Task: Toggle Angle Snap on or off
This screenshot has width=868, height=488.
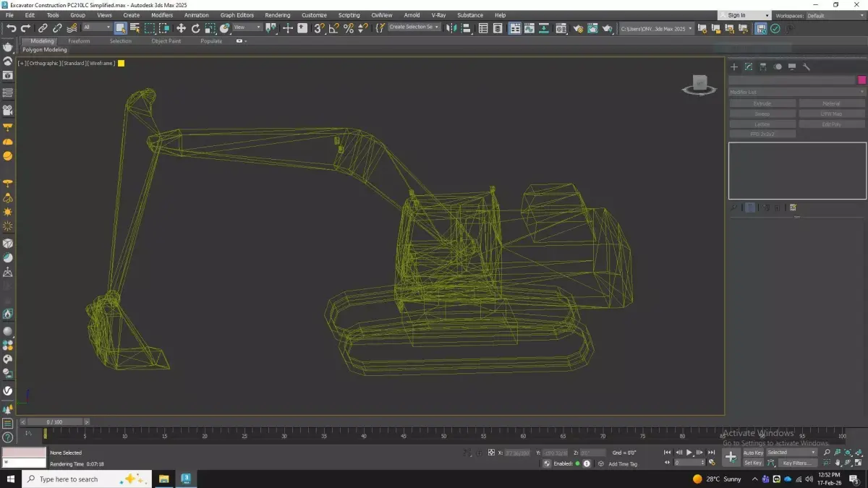Action: [334, 28]
